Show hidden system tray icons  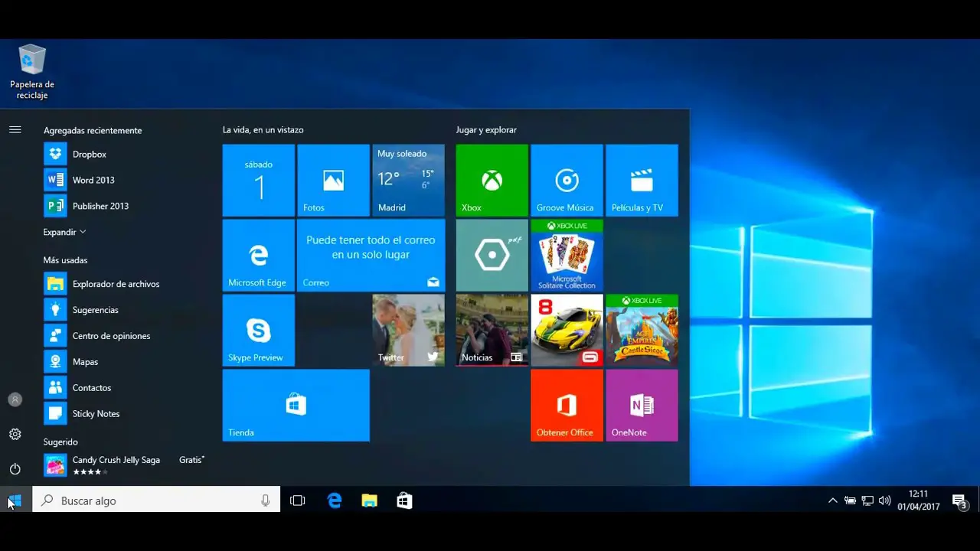(x=833, y=500)
